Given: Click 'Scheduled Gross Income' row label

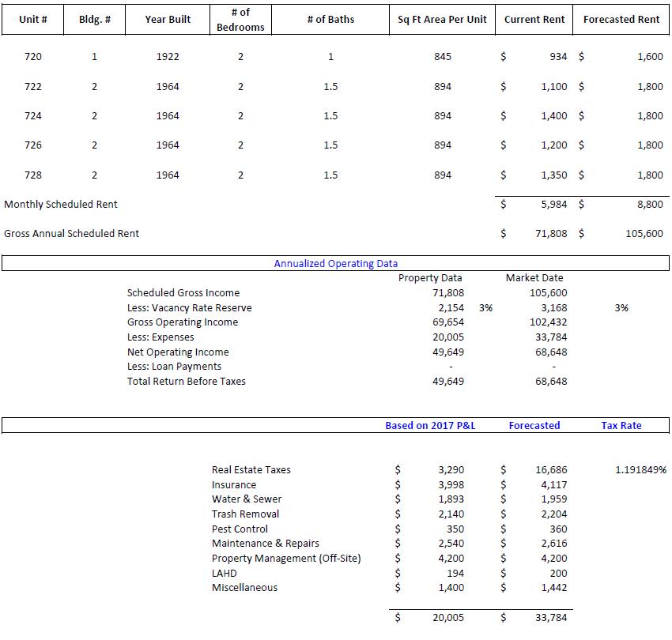Looking at the screenshot, I should coord(183,292).
